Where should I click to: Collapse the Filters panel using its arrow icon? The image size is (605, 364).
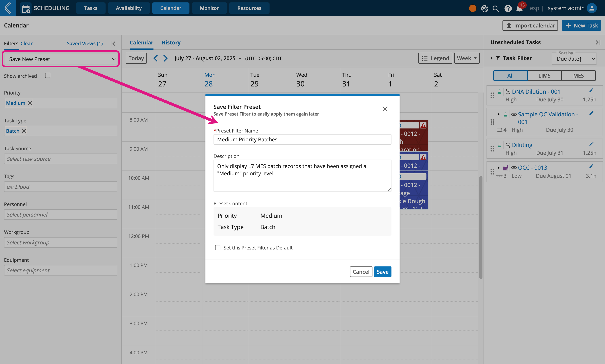pos(113,43)
